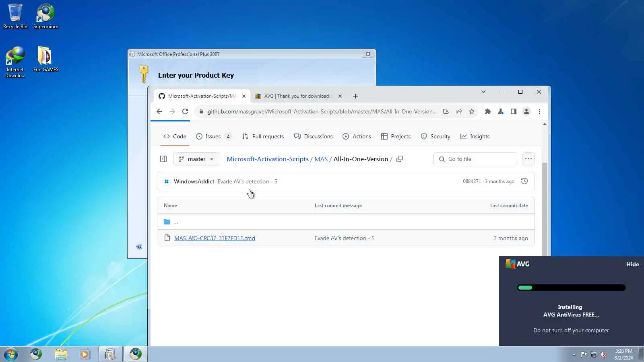The width and height of the screenshot is (644, 362).
Task: Open the Recycle Bin desktop icon
Action: 15,16
